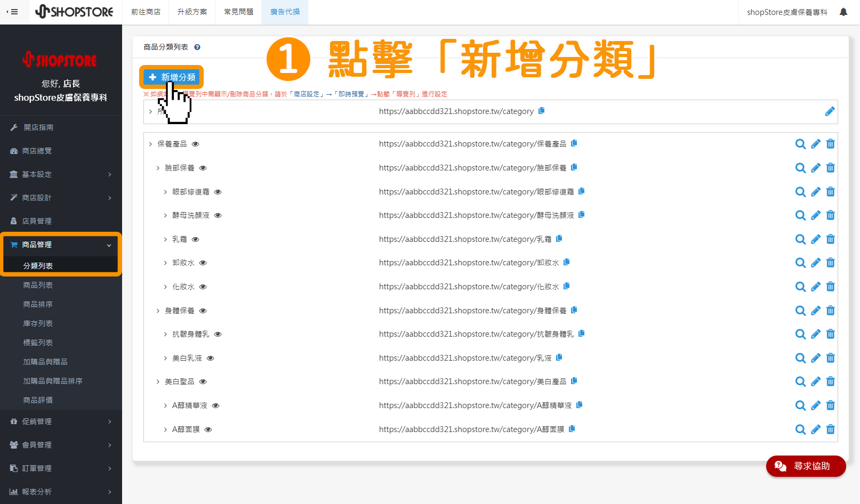
Task: Toggle visibility of 酵母洗顏液 category
Action: point(218,216)
